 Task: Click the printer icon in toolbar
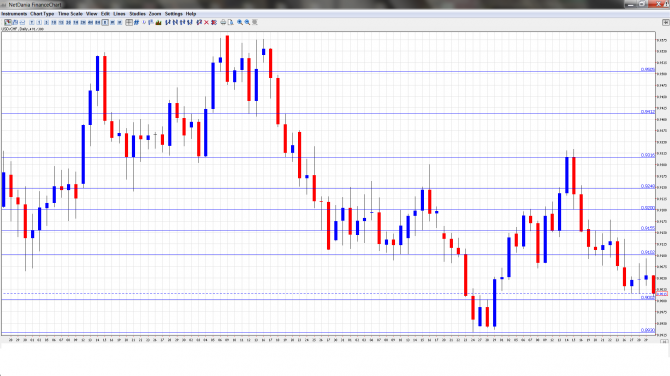[223, 22]
